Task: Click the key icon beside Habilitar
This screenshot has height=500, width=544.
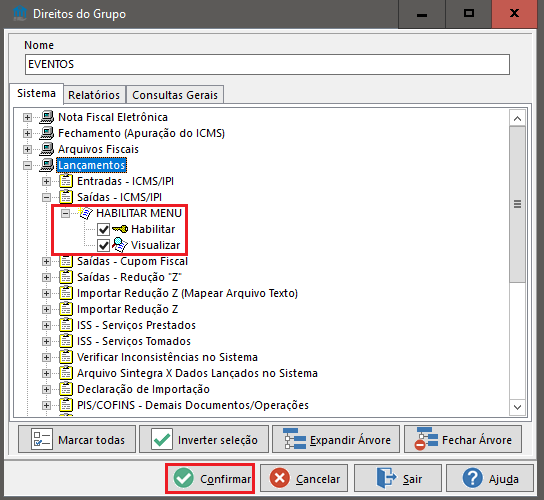Action: click(120, 229)
